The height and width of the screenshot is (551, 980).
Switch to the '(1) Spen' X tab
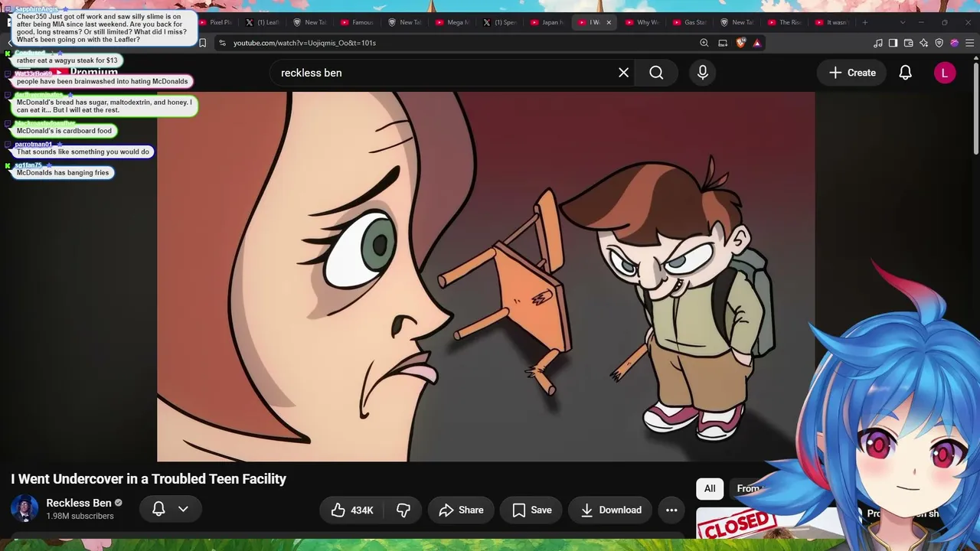tap(499, 22)
